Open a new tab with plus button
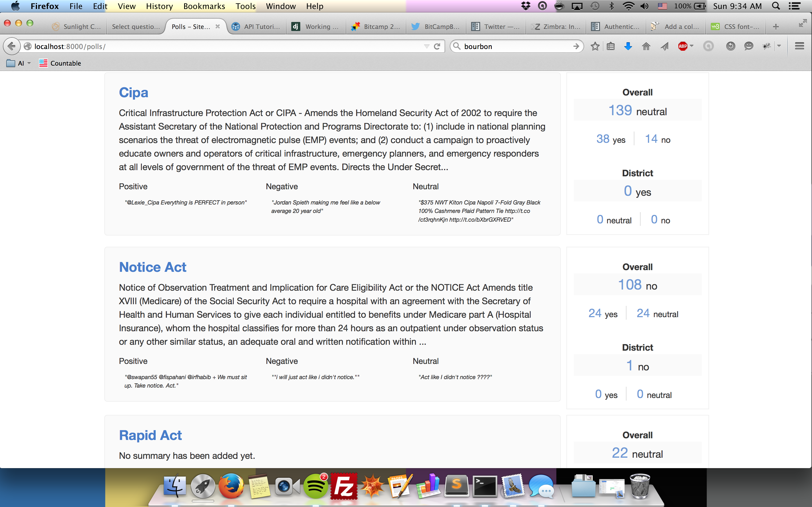This screenshot has width=812, height=507. tap(775, 27)
